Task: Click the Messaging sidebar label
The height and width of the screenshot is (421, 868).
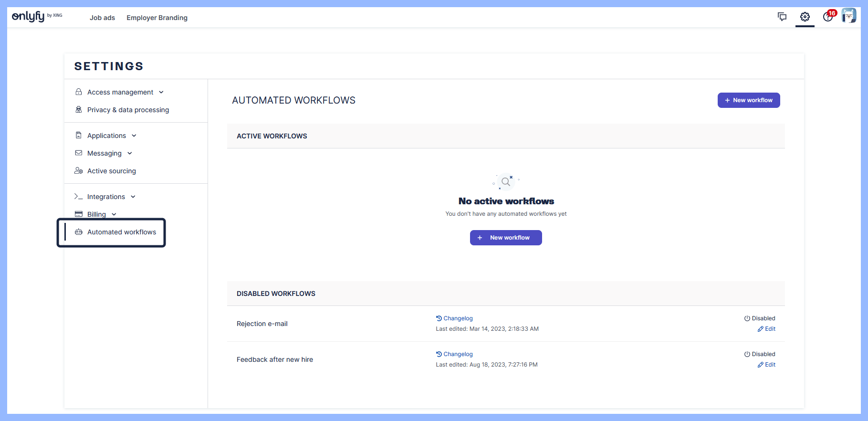Action: [x=105, y=153]
